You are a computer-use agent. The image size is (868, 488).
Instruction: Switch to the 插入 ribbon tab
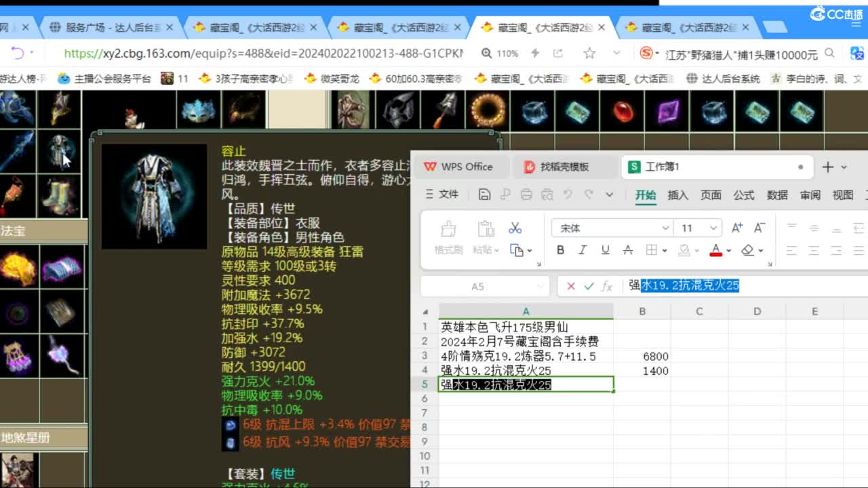click(x=678, y=195)
